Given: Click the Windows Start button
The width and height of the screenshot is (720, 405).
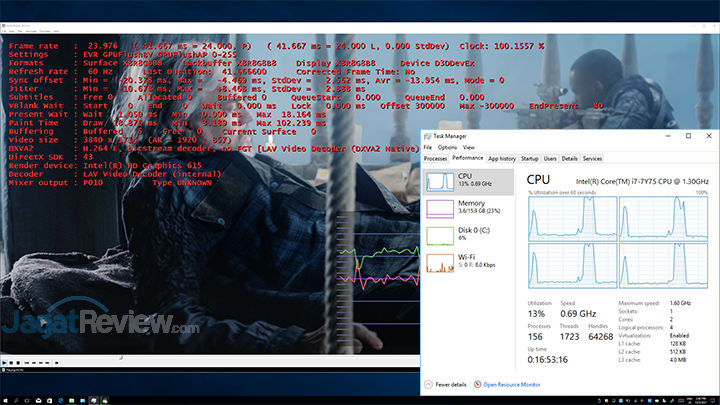Looking at the screenshot, I should coord(5,400).
